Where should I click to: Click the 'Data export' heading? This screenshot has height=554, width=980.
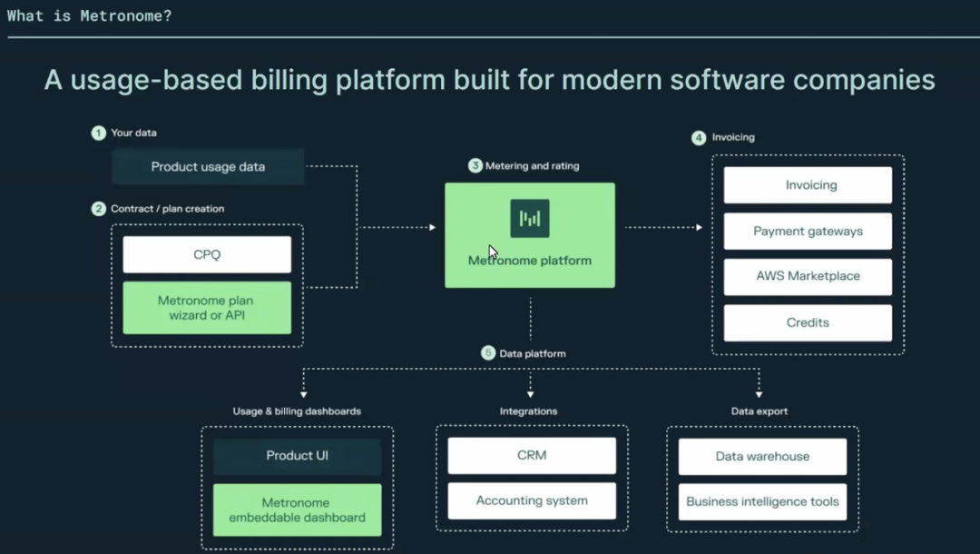759,411
